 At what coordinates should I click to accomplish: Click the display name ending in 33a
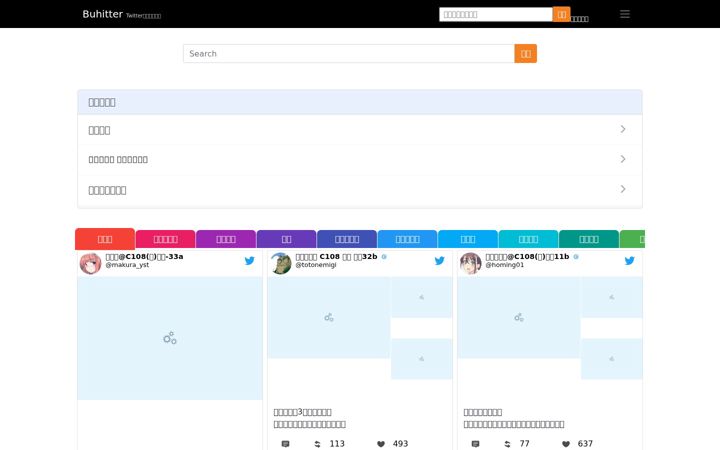[x=144, y=257]
